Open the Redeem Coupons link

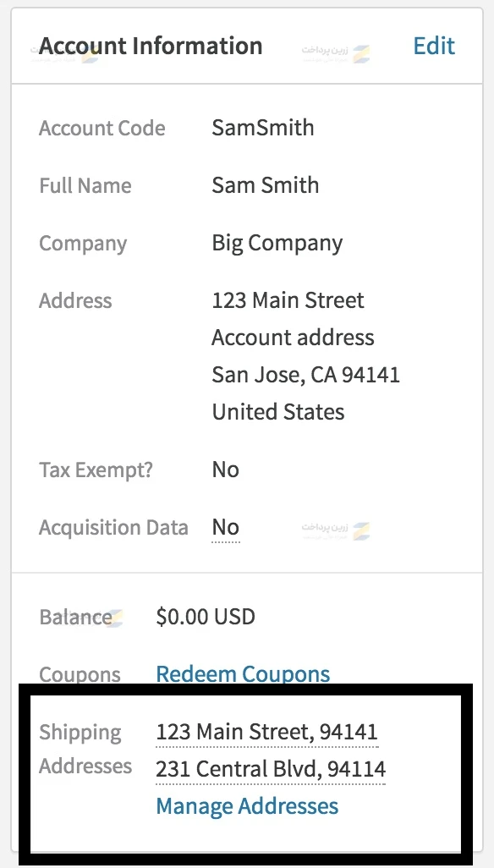(243, 673)
